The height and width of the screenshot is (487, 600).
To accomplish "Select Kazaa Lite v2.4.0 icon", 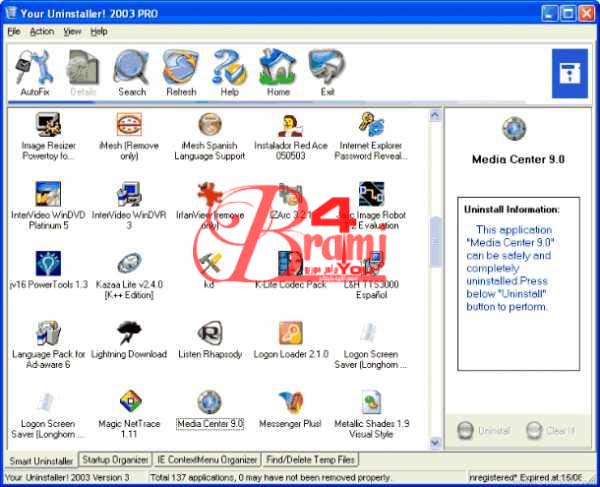I will click(129, 263).
